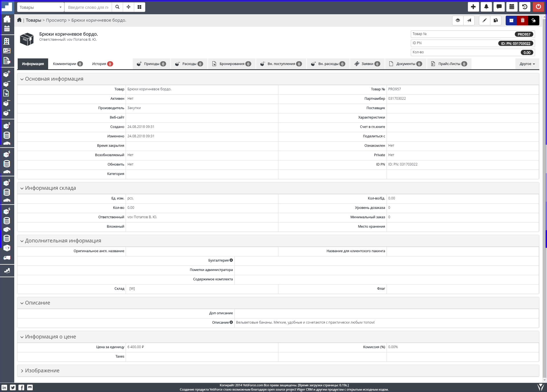
Task: Click the home icon in left sidebar
Action: 7,19
